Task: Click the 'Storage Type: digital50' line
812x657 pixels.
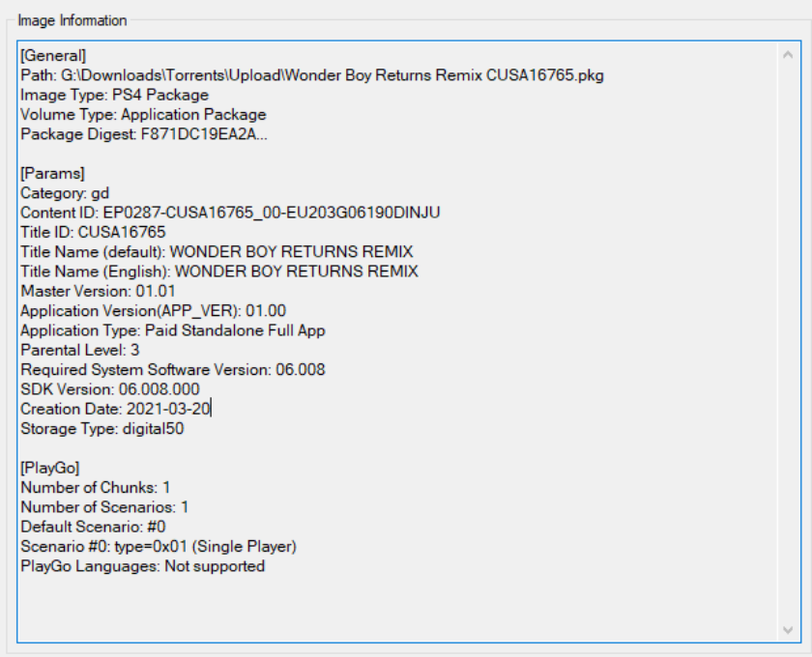Action: pos(102,429)
